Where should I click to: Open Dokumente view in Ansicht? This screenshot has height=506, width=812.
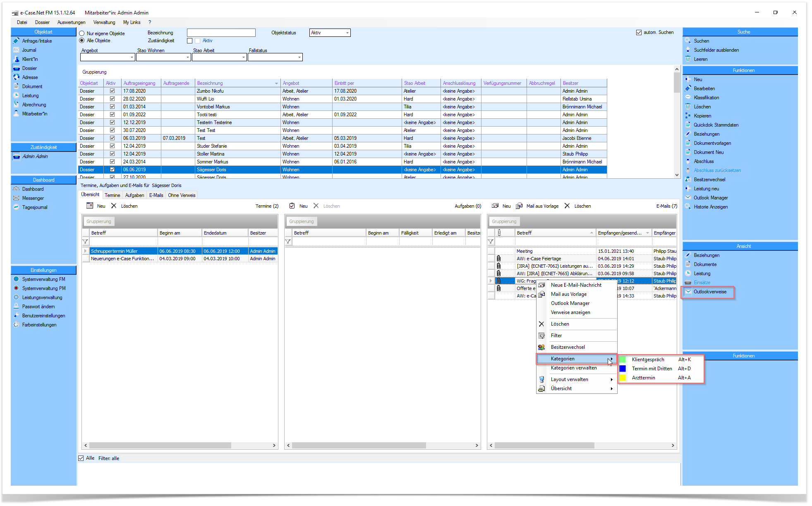tap(705, 264)
